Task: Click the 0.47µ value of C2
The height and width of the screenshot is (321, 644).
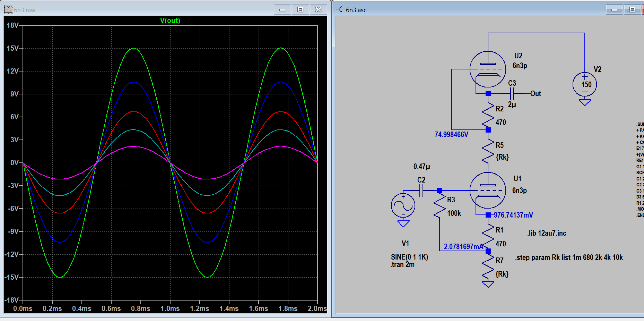Action: coord(421,167)
